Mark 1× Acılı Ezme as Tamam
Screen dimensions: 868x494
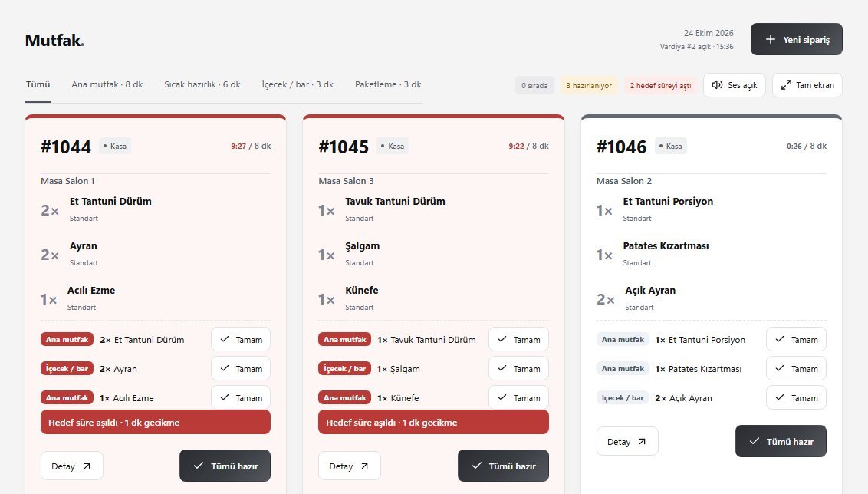(x=241, y=397)
